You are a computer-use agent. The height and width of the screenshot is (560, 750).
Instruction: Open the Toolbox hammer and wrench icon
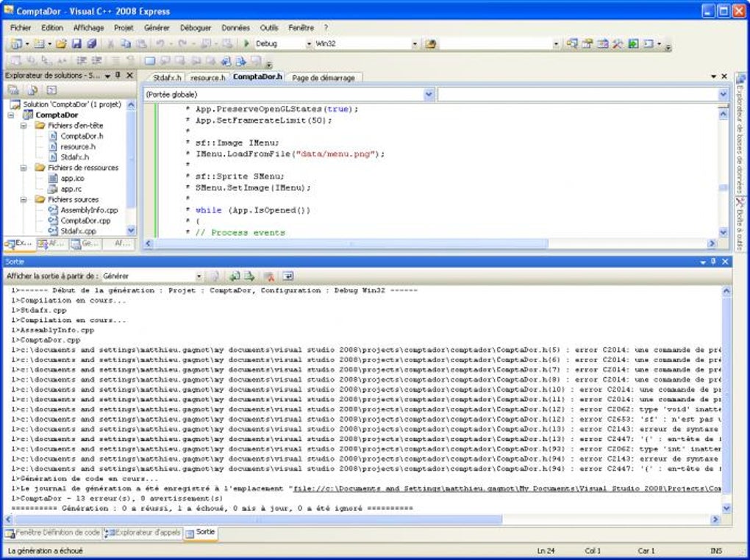tap(618, 44)
